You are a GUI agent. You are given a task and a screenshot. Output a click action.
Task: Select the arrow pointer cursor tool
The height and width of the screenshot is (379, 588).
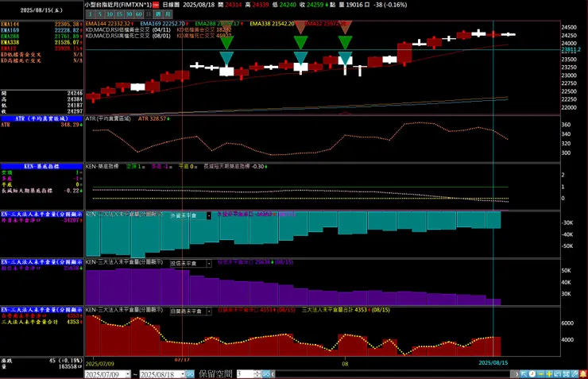pos(524,374)
